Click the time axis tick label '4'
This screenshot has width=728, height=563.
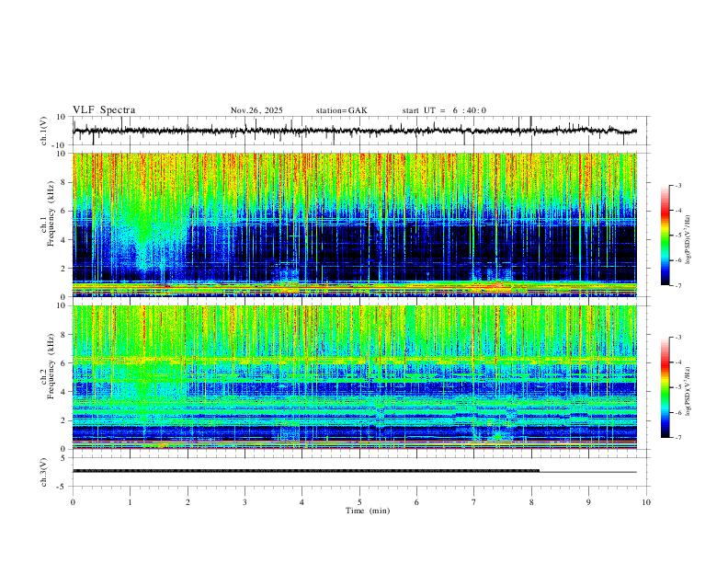pyautogui.click(x=301, y=502)
